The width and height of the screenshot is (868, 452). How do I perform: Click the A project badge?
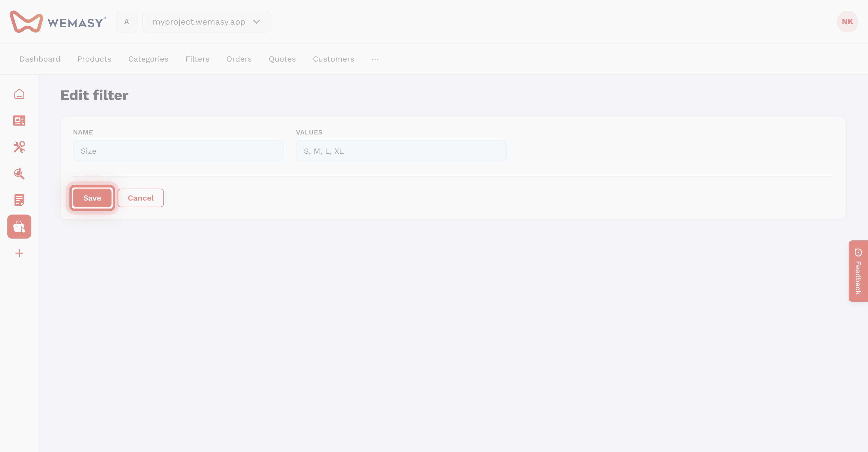coord(126,21)
